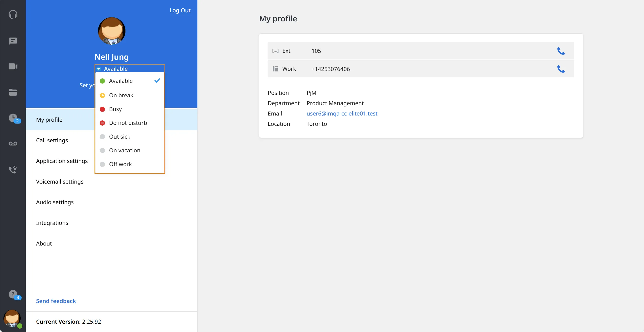The width and height of the screenshot is (644, 332).
Task: Open the video meetings icon in sidebar
Action: pyautogui.click(x=13, y=67)
